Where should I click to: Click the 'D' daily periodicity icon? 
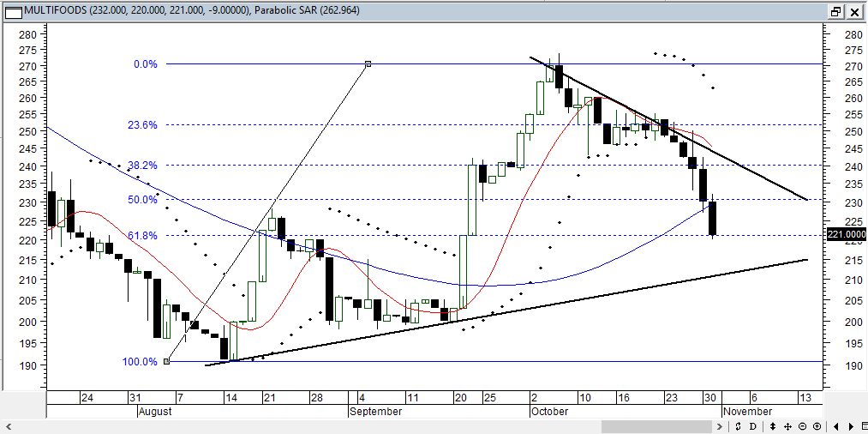pos(753,426)
